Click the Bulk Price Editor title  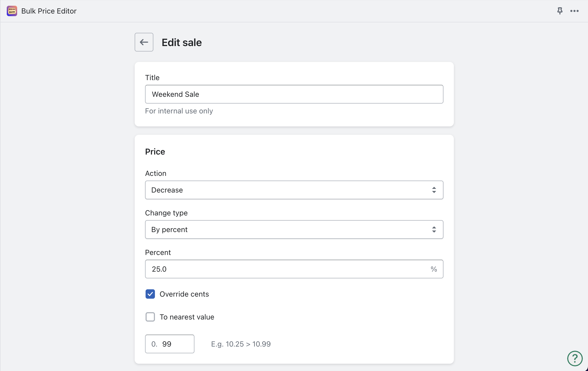point(49,11)
